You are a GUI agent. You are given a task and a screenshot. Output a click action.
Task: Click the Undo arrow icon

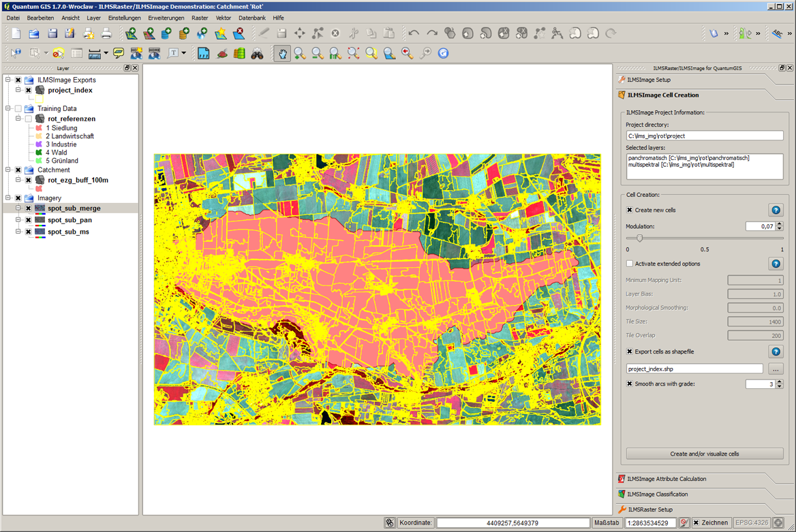point(414,33)
